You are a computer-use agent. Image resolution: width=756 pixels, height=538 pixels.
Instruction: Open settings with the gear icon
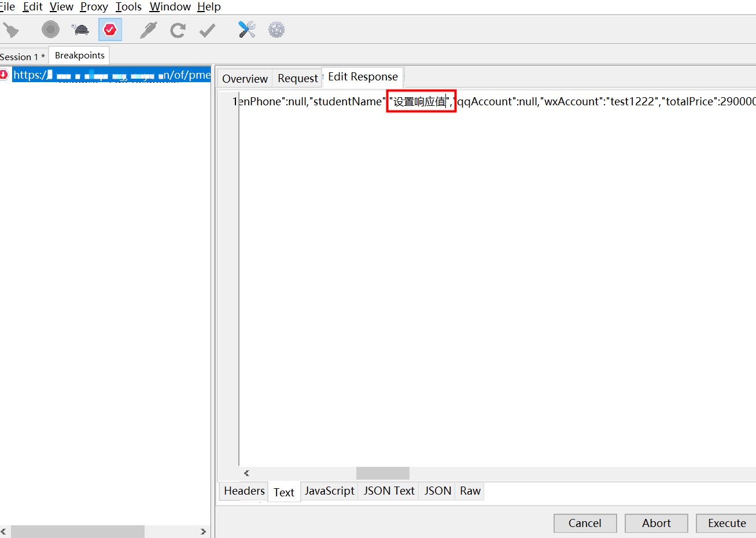tap(276, 30)
